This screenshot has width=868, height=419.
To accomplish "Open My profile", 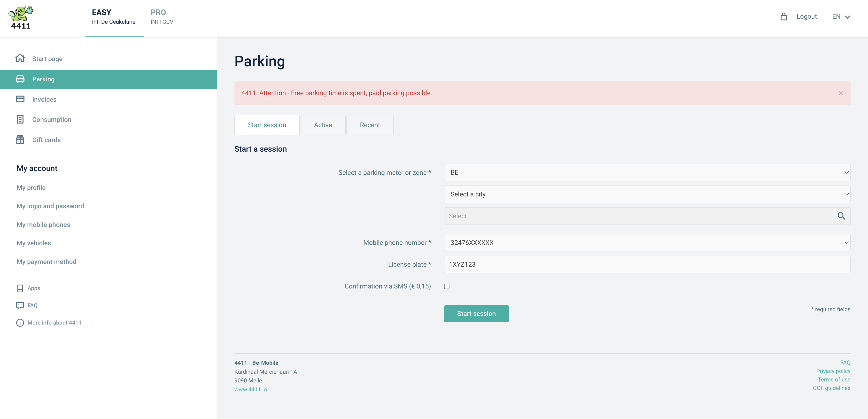I will point(31,188).
